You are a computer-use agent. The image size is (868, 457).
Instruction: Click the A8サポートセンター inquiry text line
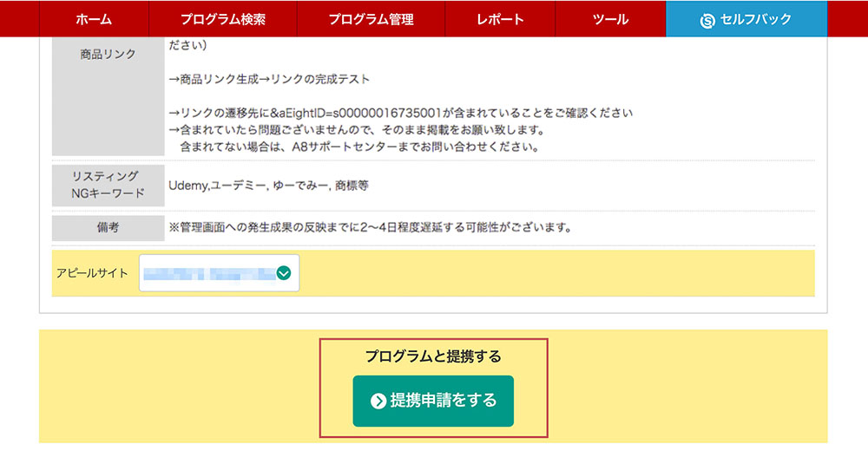[x=359, y=147]
